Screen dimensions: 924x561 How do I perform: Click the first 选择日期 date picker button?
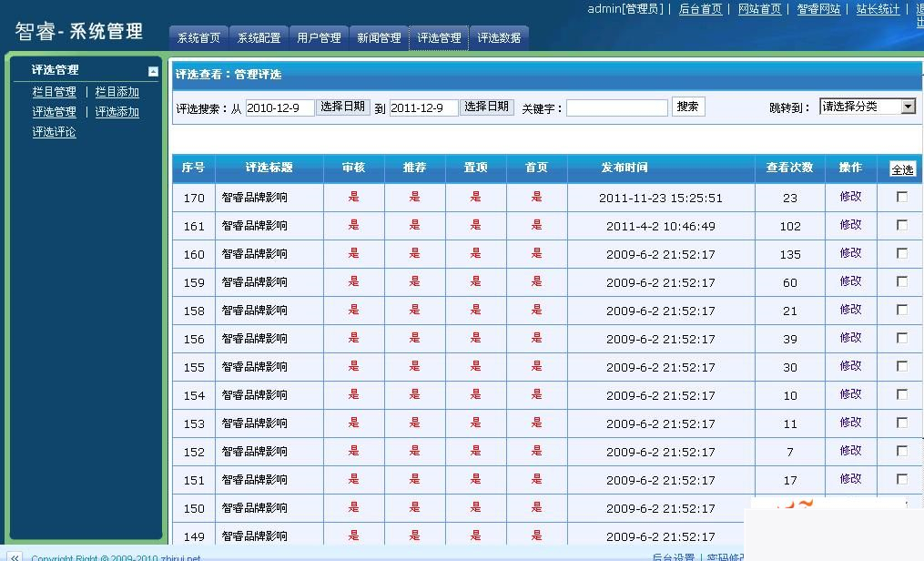343,107
